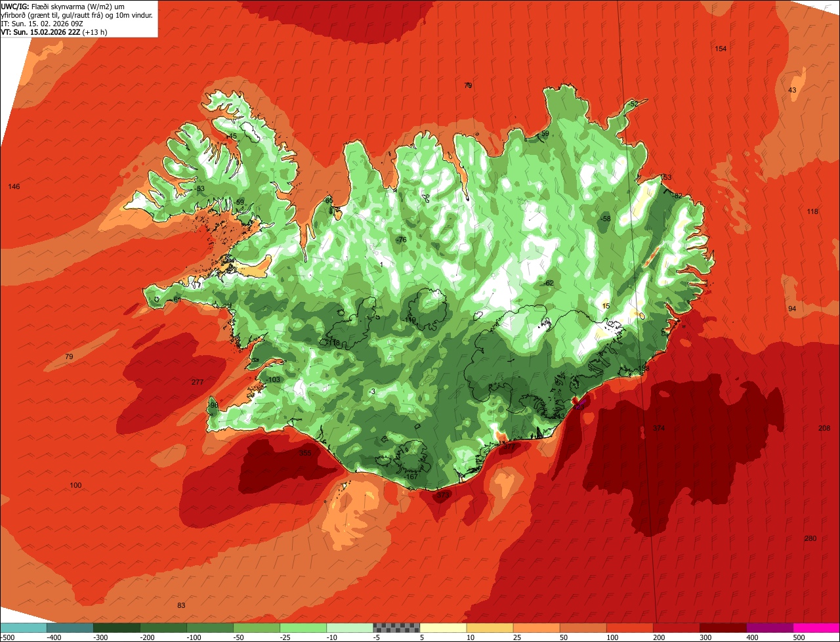Select the purple swatch between 400 and 500
840x642 pixels.
(769, 628)
